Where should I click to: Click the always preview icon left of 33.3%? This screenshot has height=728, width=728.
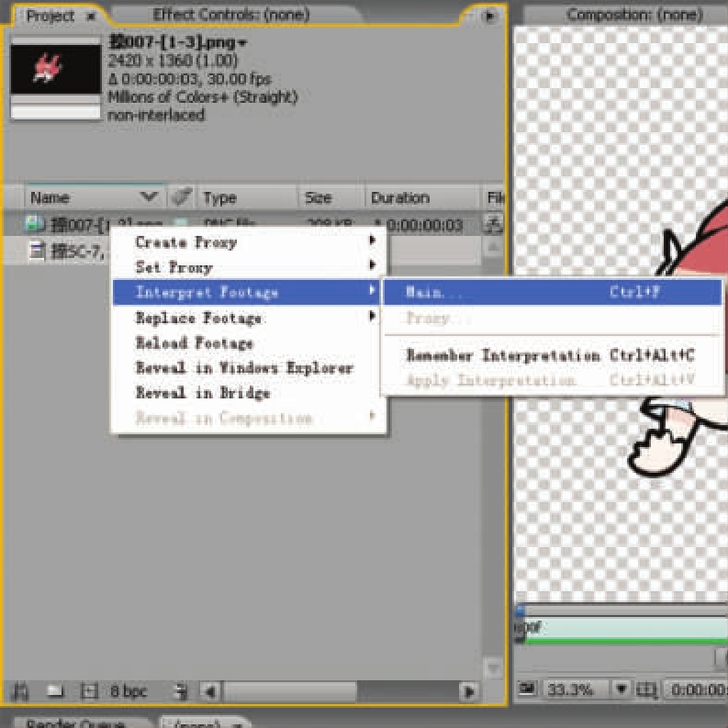click(x=528, y=689)
